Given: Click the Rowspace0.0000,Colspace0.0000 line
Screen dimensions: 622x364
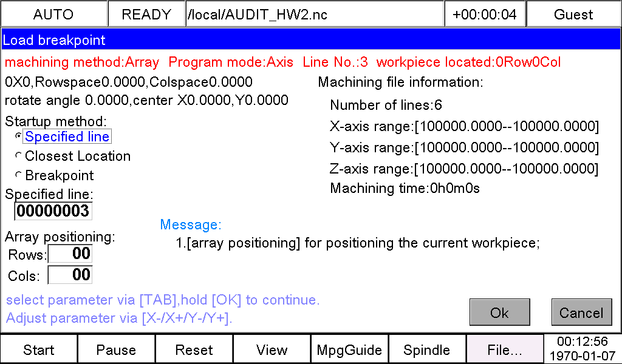Looking at the screenshot, I should click(129, 82).
